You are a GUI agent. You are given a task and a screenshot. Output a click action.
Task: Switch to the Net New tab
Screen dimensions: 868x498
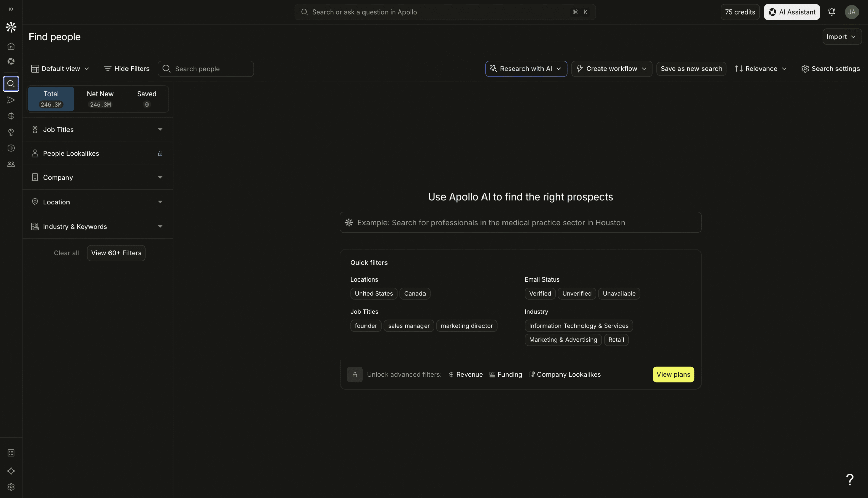pyautogui.click(x=100, y=99)
